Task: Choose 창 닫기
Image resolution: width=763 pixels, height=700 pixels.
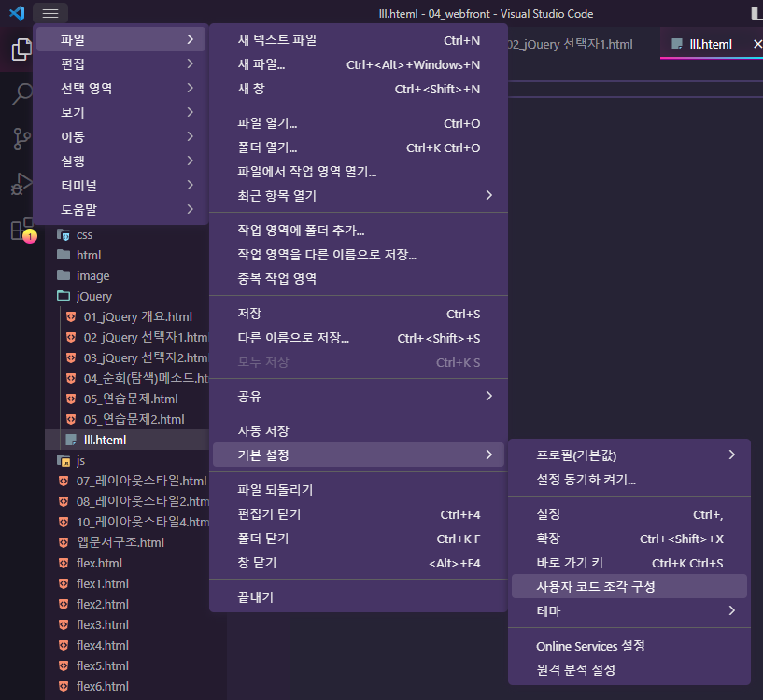Action: tap(359, 563)
